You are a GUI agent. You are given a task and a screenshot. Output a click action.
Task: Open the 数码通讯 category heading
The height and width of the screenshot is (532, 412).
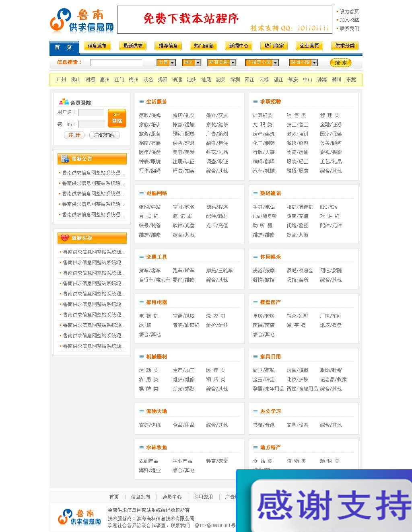(270, 193)
